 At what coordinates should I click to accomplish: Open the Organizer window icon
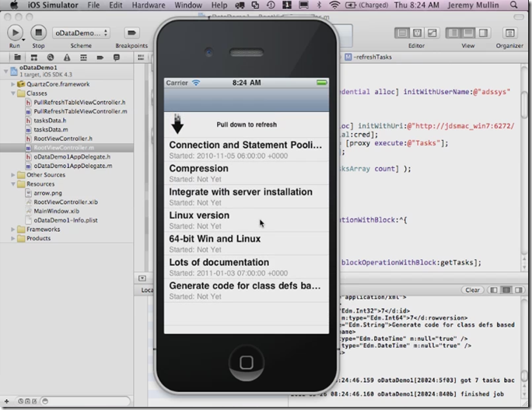[x=509, y=33]
